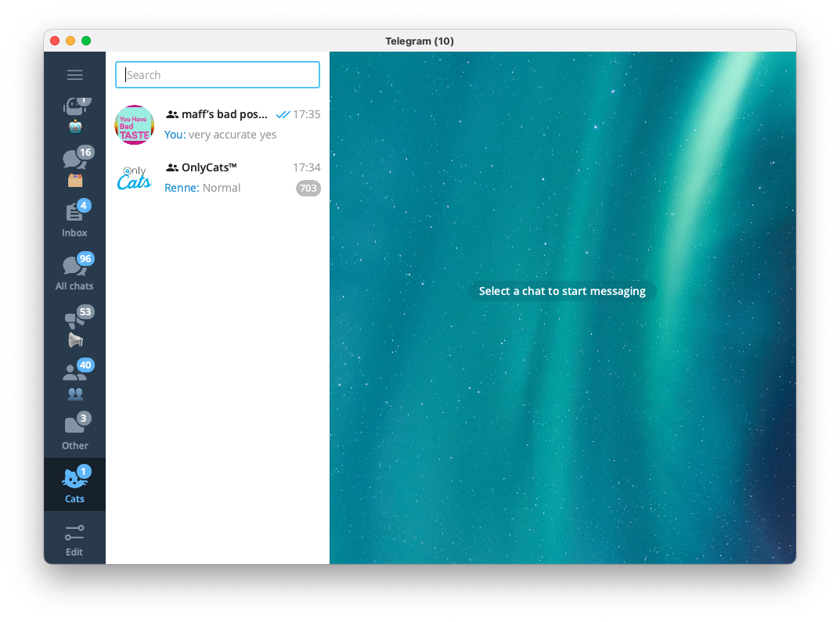Click the You Have Bad Taste avatar
Viewport: 840px width, 622px height.
point(135,124)
